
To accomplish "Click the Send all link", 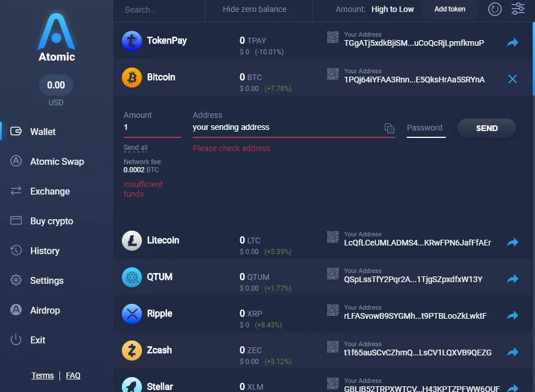I will click(x=136, y=148).
